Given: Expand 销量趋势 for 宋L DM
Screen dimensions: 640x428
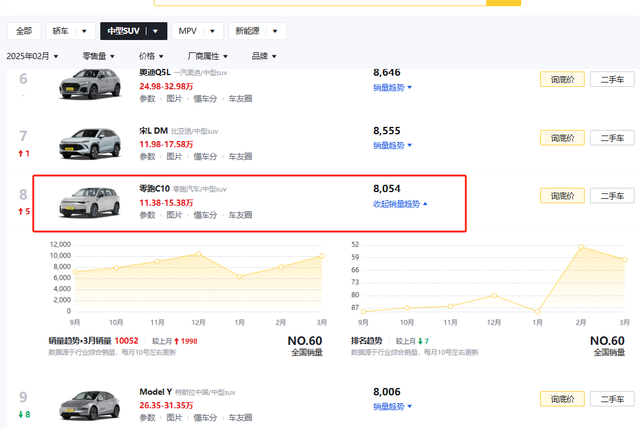Looking at the screenshot, I should coord(393,146).
